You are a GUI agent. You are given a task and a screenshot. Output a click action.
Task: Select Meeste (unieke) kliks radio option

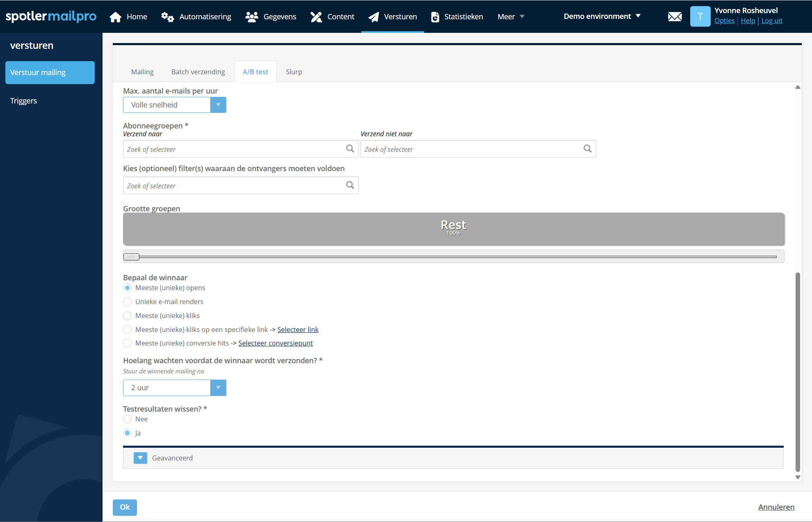coord(128,316)
